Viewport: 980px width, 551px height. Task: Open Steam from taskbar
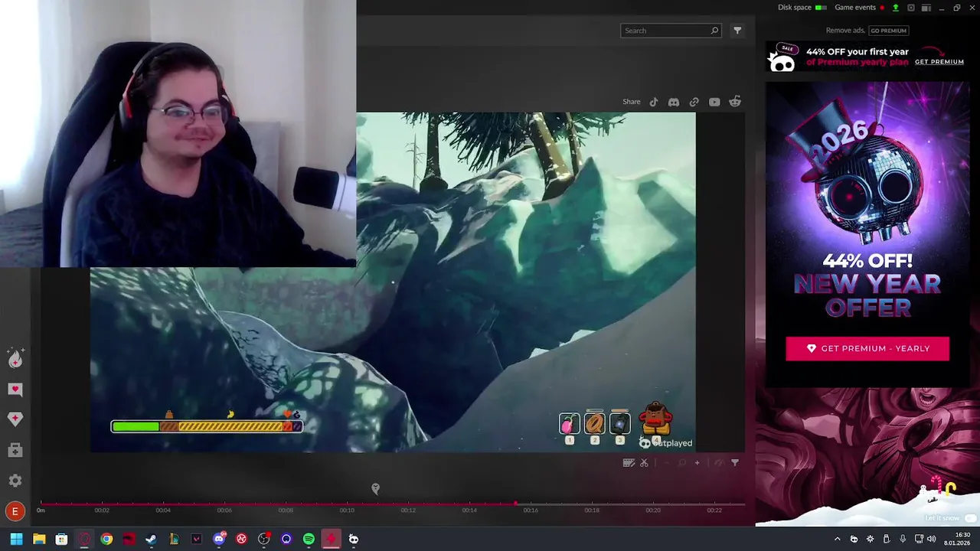pos(152,539)
